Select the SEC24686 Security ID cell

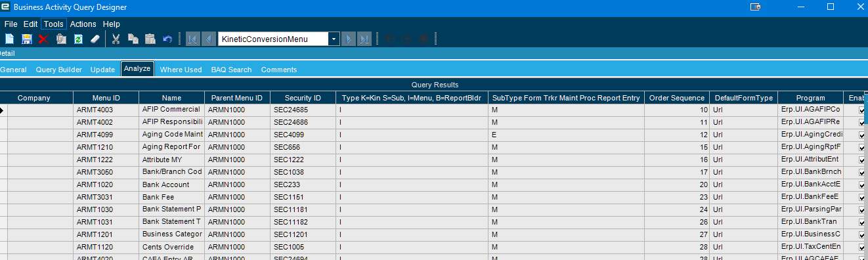(303, 123)
